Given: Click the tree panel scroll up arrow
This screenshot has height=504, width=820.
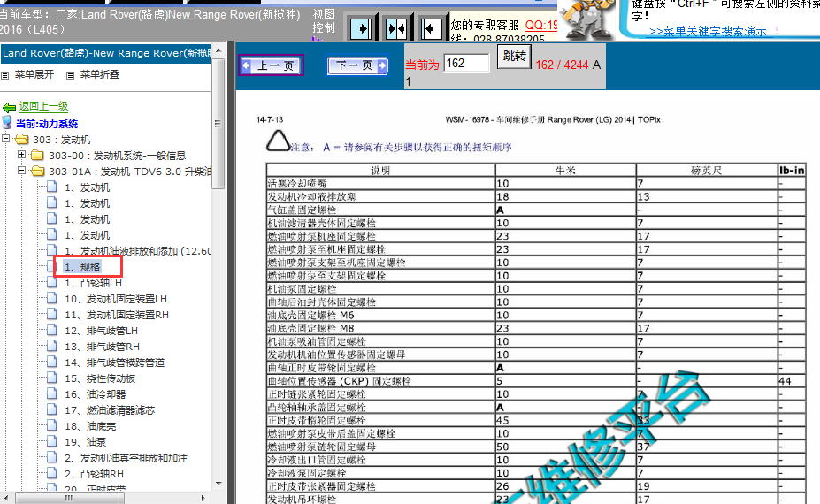Looking at the screenshot, I should [218, 50].
